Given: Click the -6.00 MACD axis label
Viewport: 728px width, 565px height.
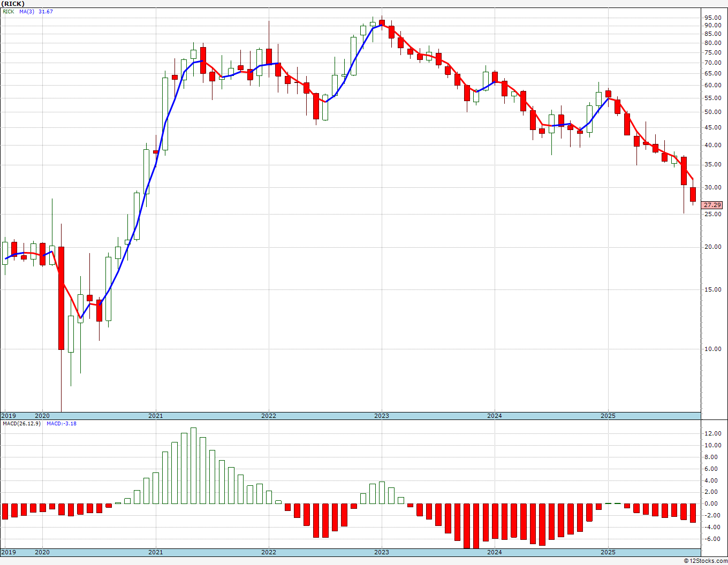Looking at the screenshot, I should click(713, 539).
